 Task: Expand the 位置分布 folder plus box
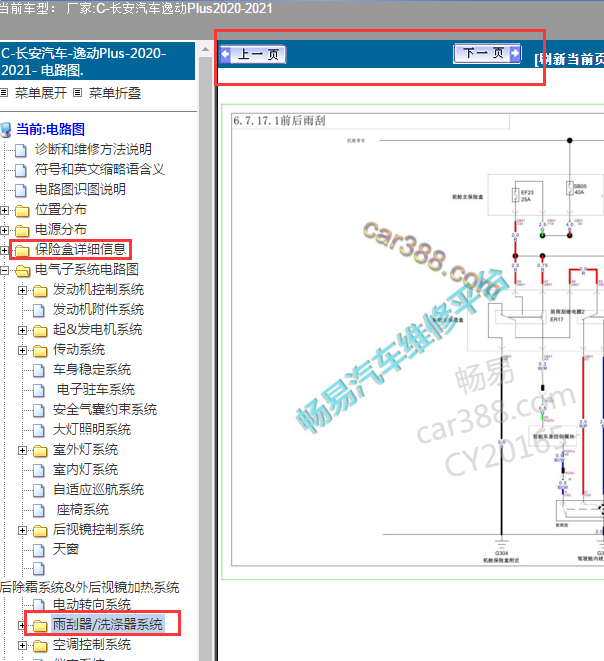pyautogui.click(x=5, y=210)
